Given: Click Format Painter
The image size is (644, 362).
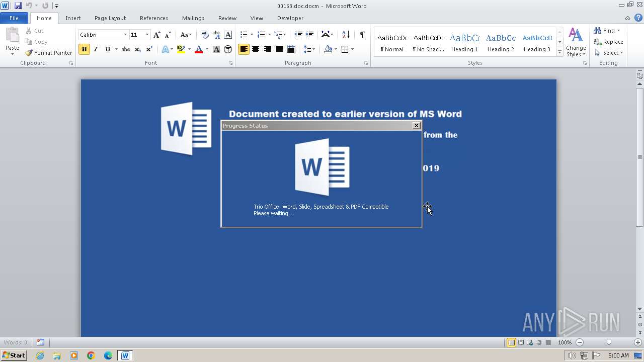Looking at the screenshot, I should pyautogui.click(x=48, y=53).
